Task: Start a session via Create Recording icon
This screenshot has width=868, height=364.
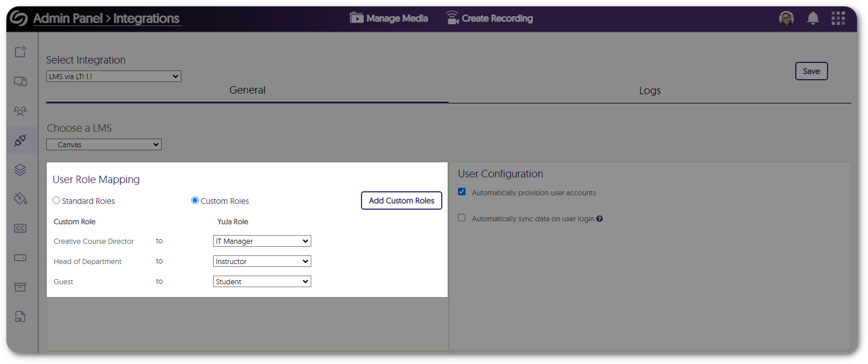Action: tap(488, 18)
